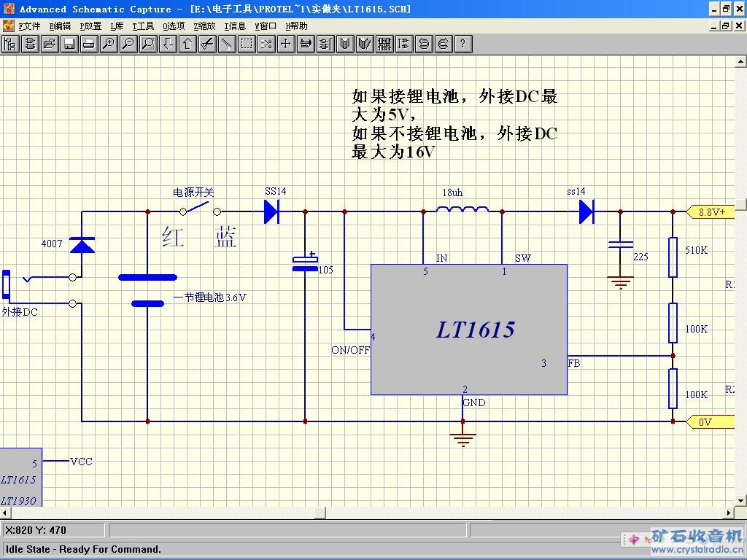Click the application icon in title bar
This screenshot has height=560, width=747.
tap(8, 9)
